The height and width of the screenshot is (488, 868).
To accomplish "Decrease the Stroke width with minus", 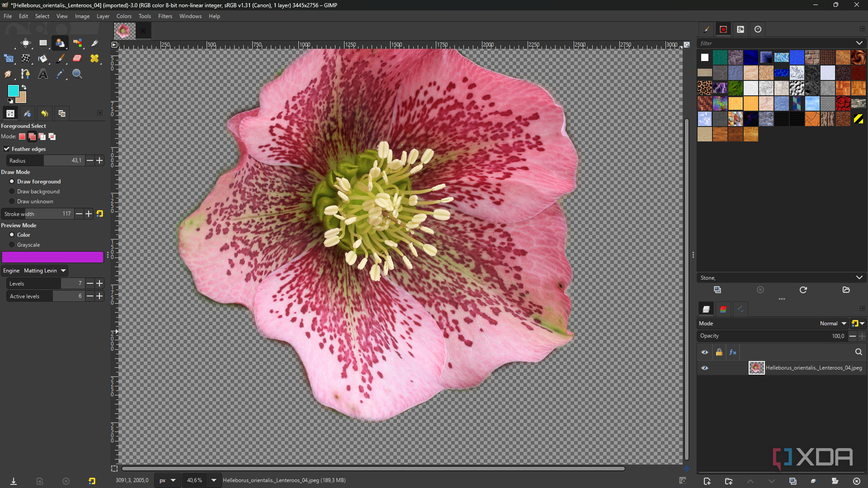I will tap(79, 214).
